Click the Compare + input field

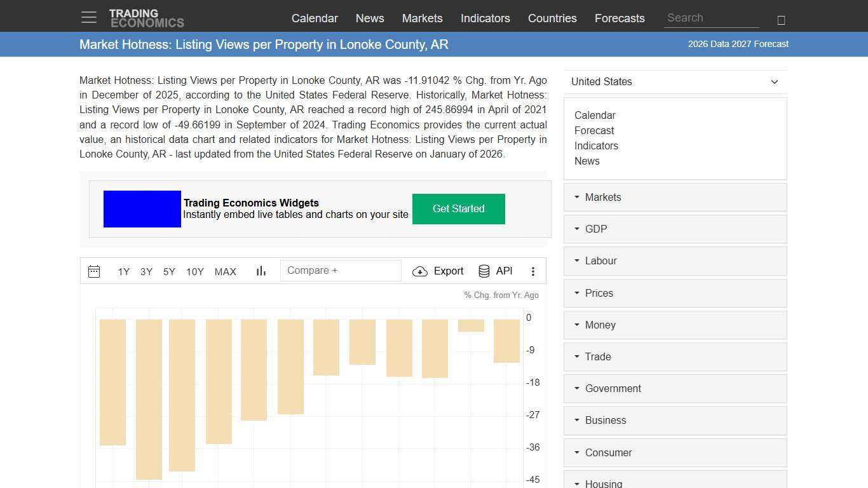click(x=341, y=270)
